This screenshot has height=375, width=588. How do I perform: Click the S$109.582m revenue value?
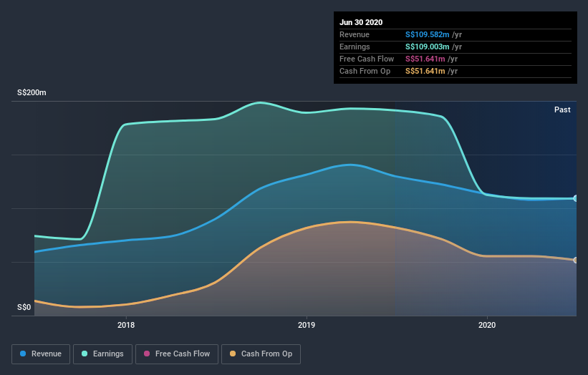(427, 34)
